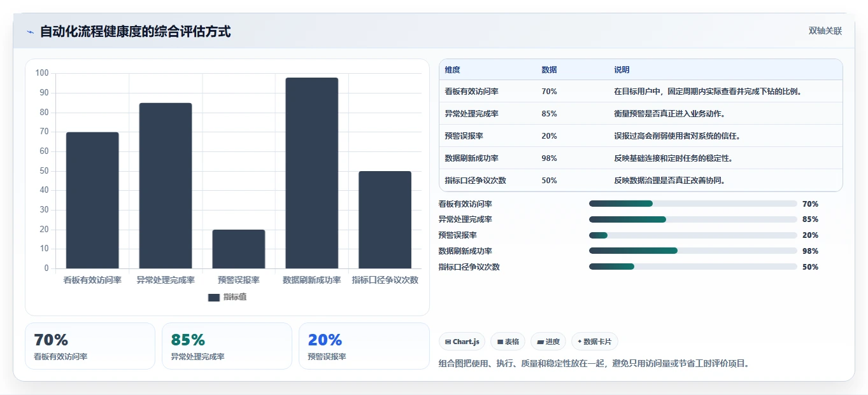The image size is (868, 395).
Task: Click the 指标值 legend label
Action: pyautogui.click(x=235, y=297)
